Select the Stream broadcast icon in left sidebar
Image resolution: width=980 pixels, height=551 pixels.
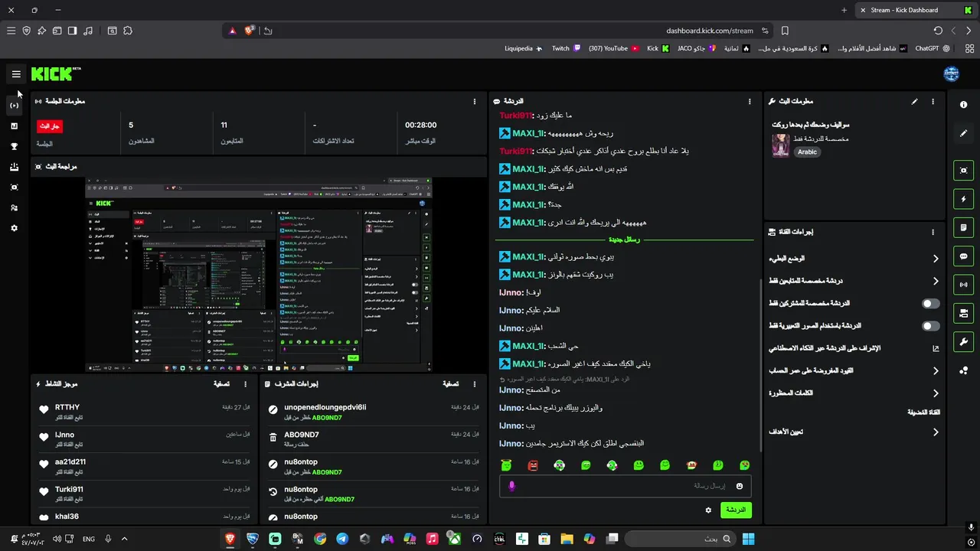tap(14, 105)
